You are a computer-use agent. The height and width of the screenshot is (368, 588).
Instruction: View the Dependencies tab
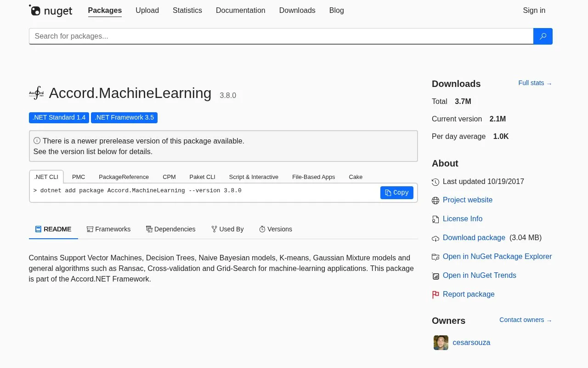coord(171,229)
